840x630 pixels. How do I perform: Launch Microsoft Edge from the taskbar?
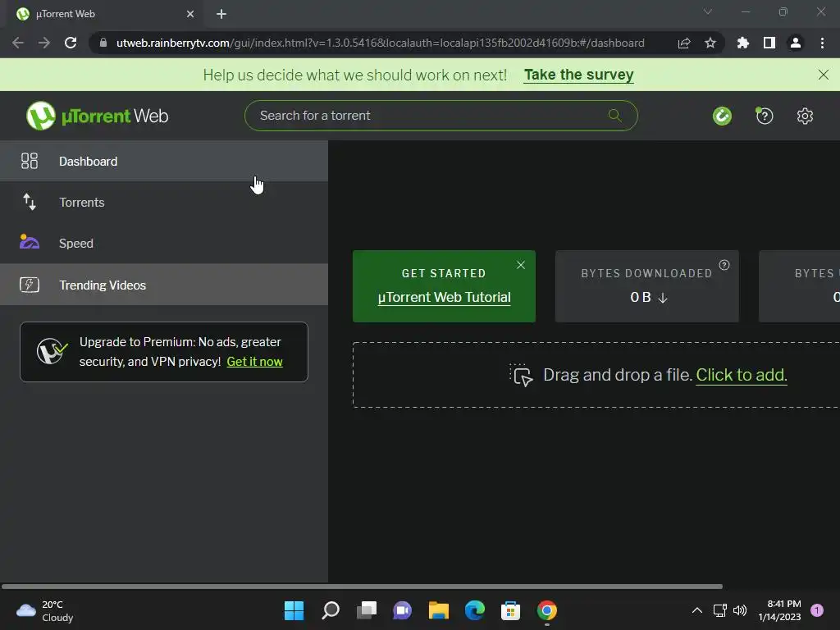[475, 610]
